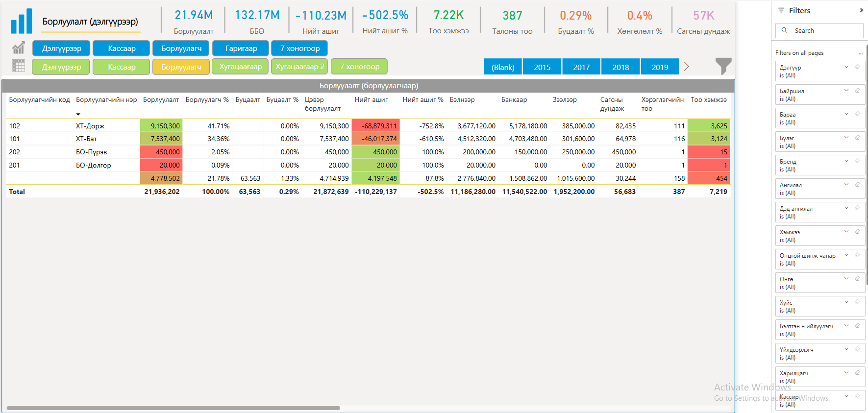Viewport: 868px width, 413px height.
Task: Show more years with the slicer right arrow
Action: tap(687, 67)
